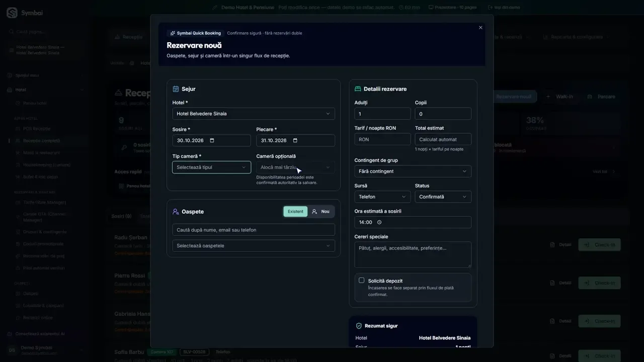This screenshot has height=362, width=644.
Task: Open Recomandări de preț in the sidebar
Action: (x=43, y=256)
